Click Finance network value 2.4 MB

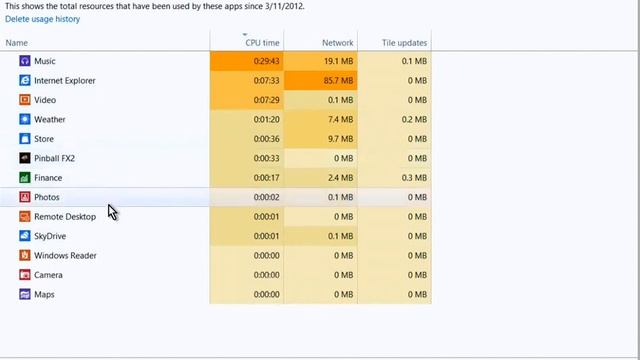coord(340,178)
